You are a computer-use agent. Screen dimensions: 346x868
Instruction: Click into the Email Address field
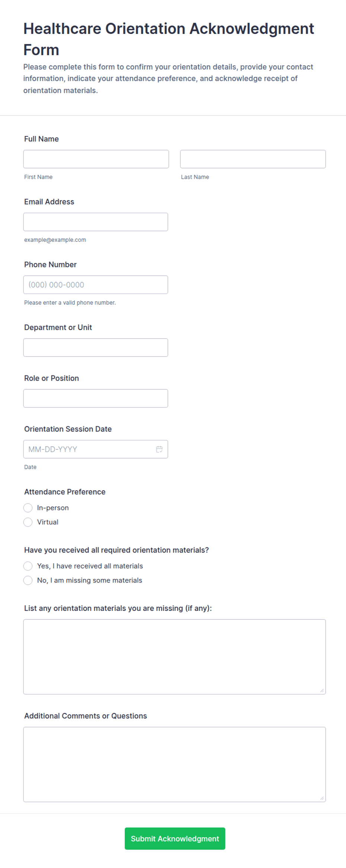coord(96,222)
